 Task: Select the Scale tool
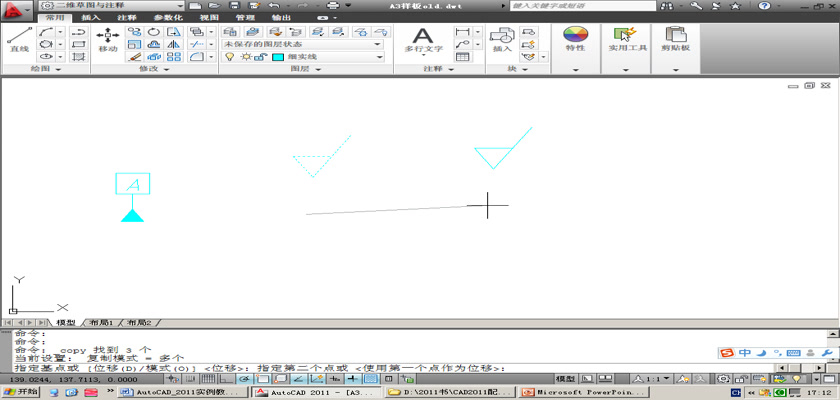[x=133, y=44]
